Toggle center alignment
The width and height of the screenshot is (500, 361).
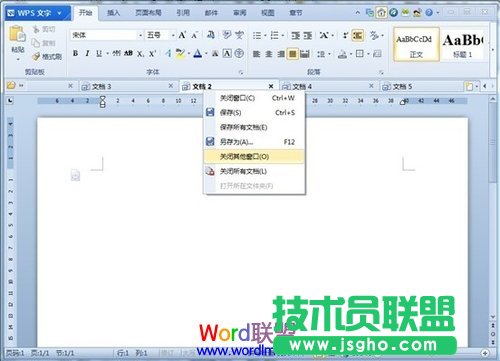click(269, 54)
